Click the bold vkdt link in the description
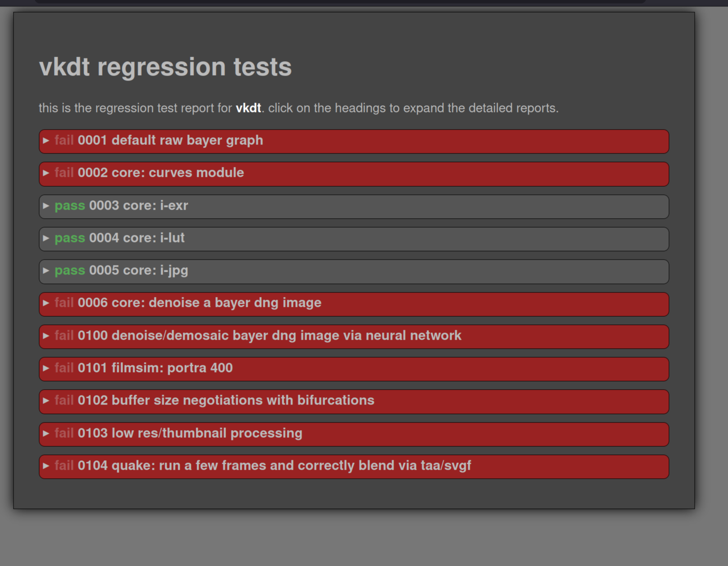This screenshot has width=728, height=566. pyautogui.click(x=248, y=108)
